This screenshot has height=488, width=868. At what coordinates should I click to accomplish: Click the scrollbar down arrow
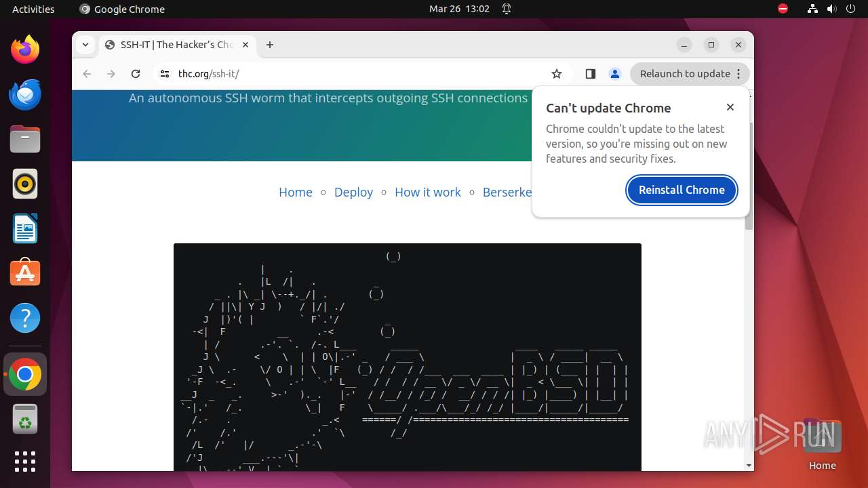pyautogui.click(x=749, y=466)
